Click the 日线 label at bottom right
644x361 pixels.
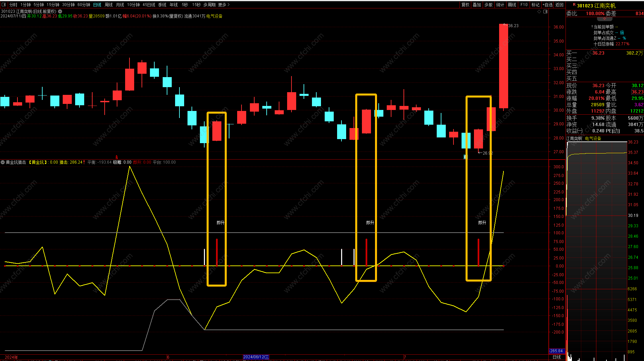[x=557, y=357]
